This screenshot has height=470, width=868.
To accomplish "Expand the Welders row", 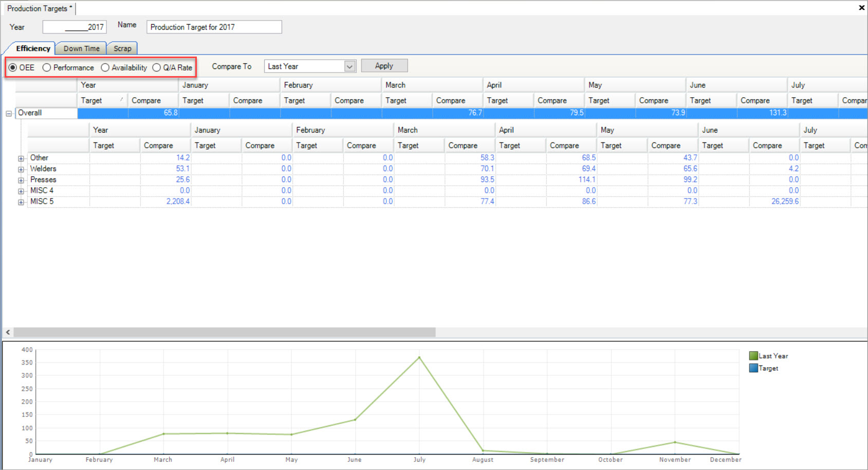I will click(x=21, y=169).
